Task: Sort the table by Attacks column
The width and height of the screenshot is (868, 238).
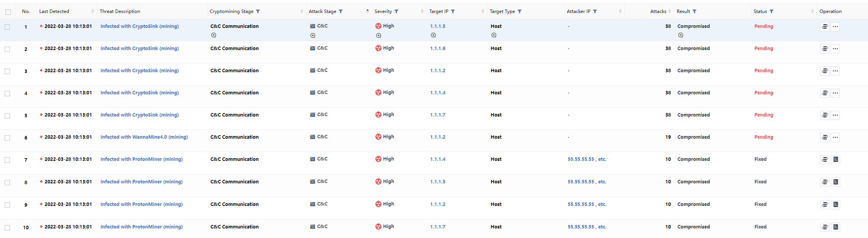Action: [670, 11]
